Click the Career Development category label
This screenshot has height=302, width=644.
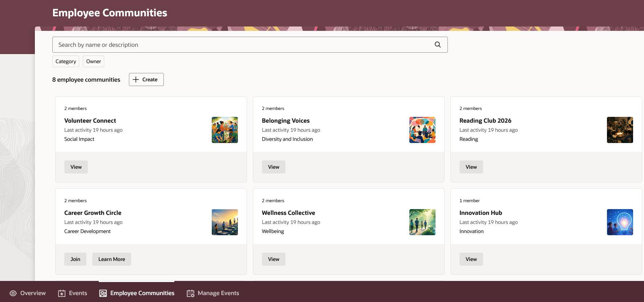88,231
